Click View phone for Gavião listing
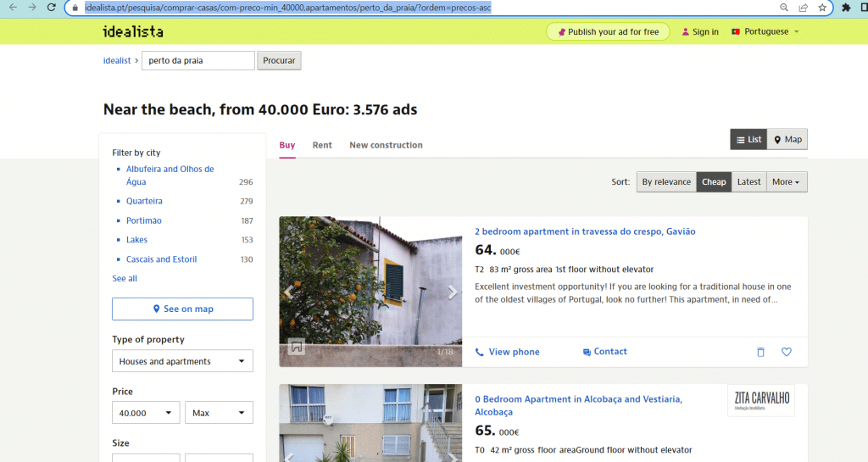 click(x=508, y=352)
